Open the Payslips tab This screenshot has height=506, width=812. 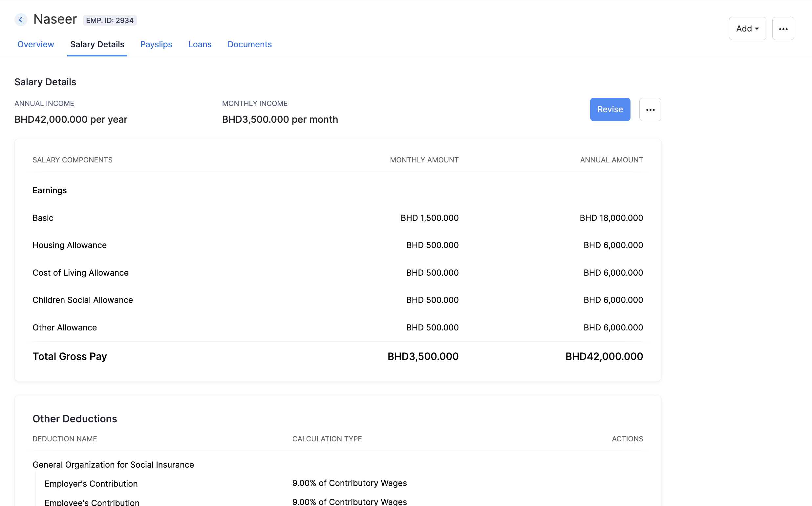coord(156,45)
